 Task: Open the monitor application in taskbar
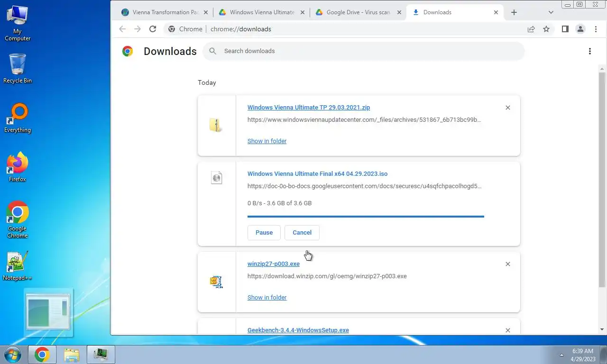click(x=101, y=355)
